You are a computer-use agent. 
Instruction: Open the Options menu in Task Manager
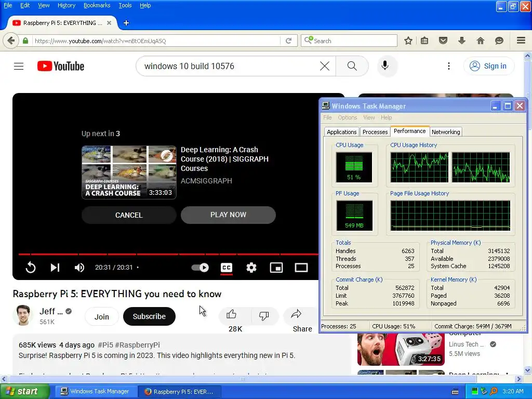(x=348, y=117)
